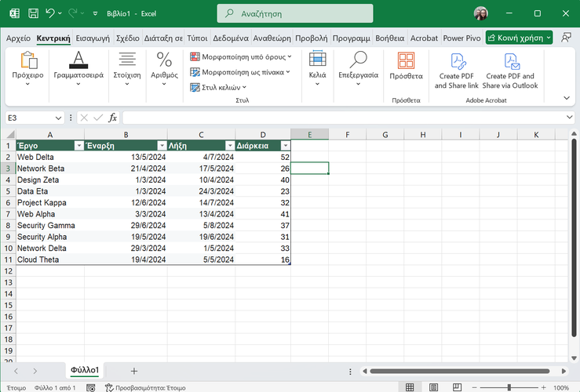
Task: Click the Save icon in title bar
Action: [x=32, y=13]
